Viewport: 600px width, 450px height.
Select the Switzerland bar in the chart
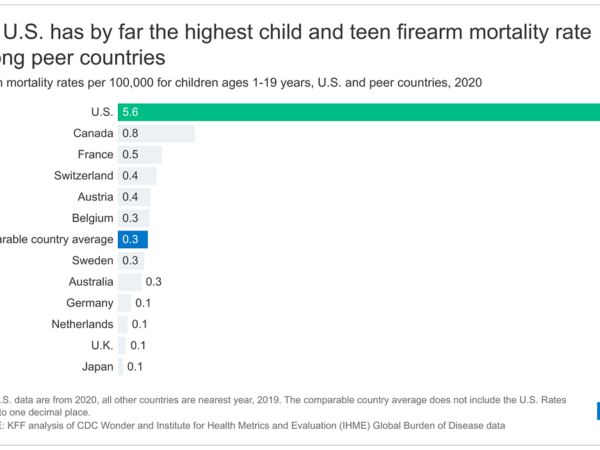point(136,176)
